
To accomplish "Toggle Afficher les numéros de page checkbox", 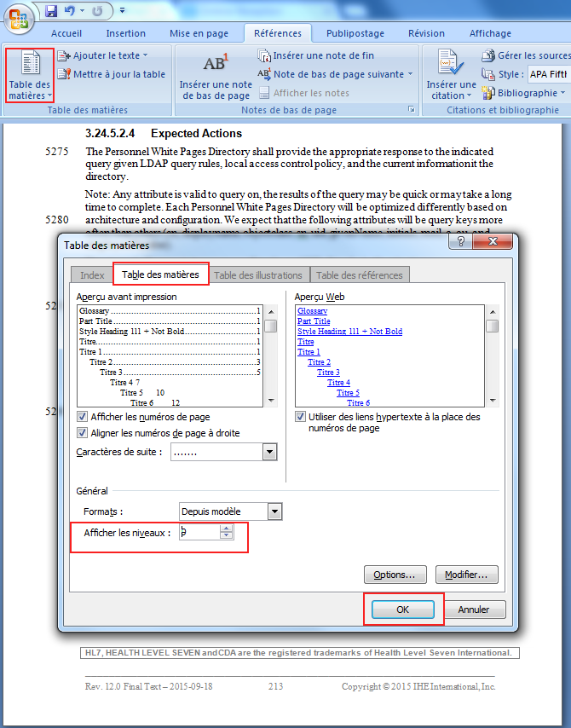I will tap(83, 417).
